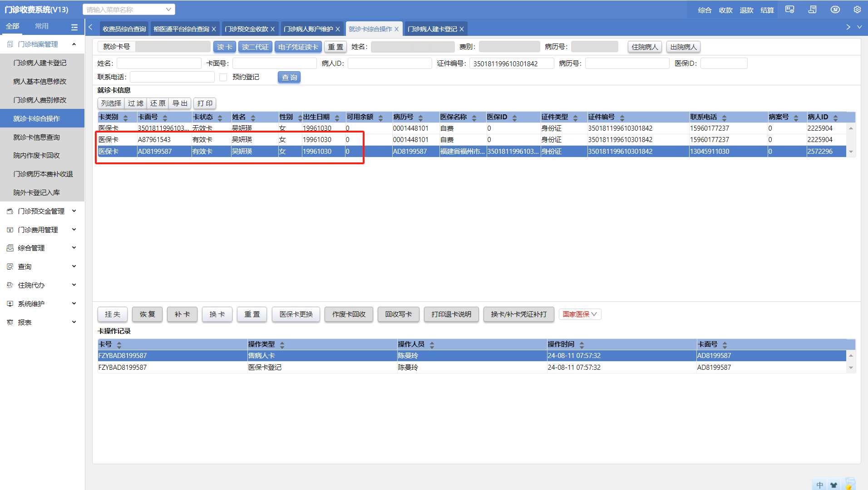Close the 就诊卡综合操作 tab
Image resolution: width=868 pixels, height=490 pixels.
tap(397, 29)
